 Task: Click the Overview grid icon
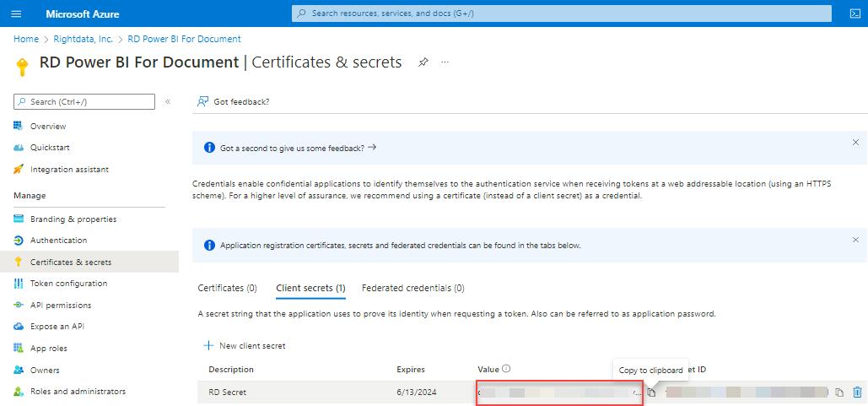pyautogui.click(x=19, y=126)
